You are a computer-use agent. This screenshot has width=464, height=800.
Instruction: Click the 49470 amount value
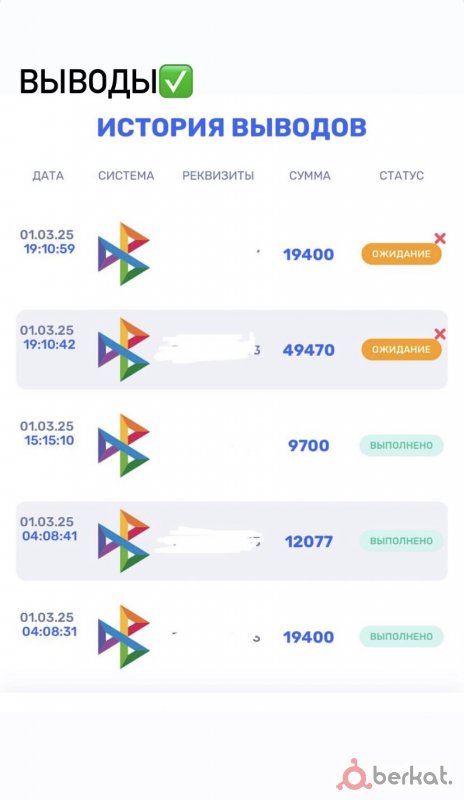point(309,350)
